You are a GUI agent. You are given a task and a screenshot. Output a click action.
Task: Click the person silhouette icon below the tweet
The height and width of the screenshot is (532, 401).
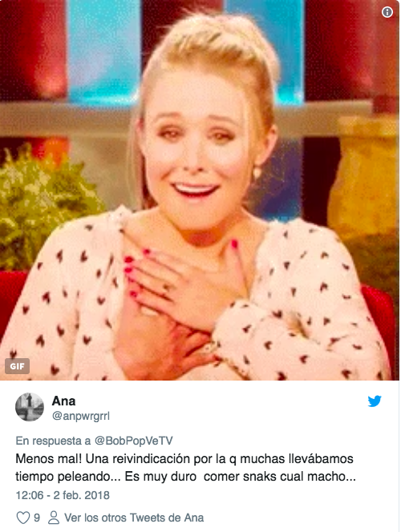53,518
